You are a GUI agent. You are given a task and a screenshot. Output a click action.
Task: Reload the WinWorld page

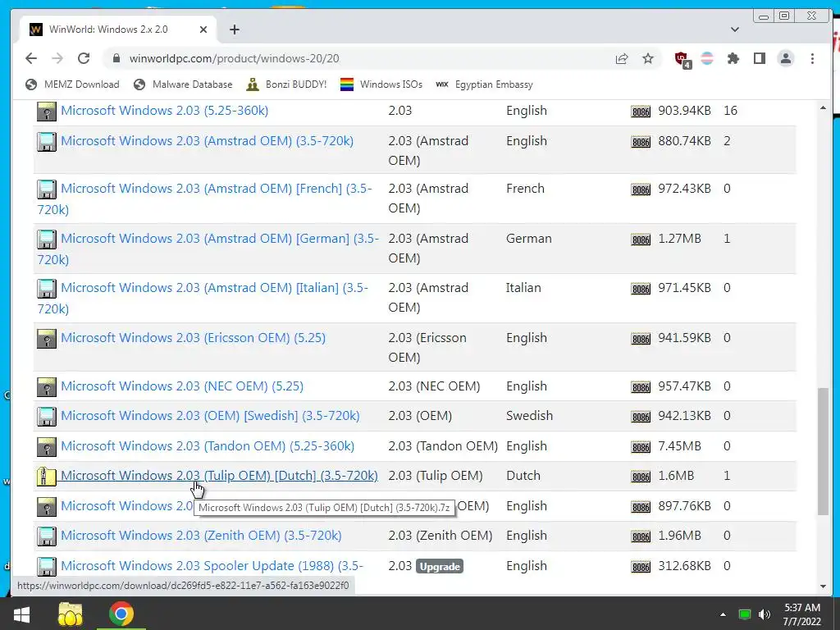(x=84, y=58)
